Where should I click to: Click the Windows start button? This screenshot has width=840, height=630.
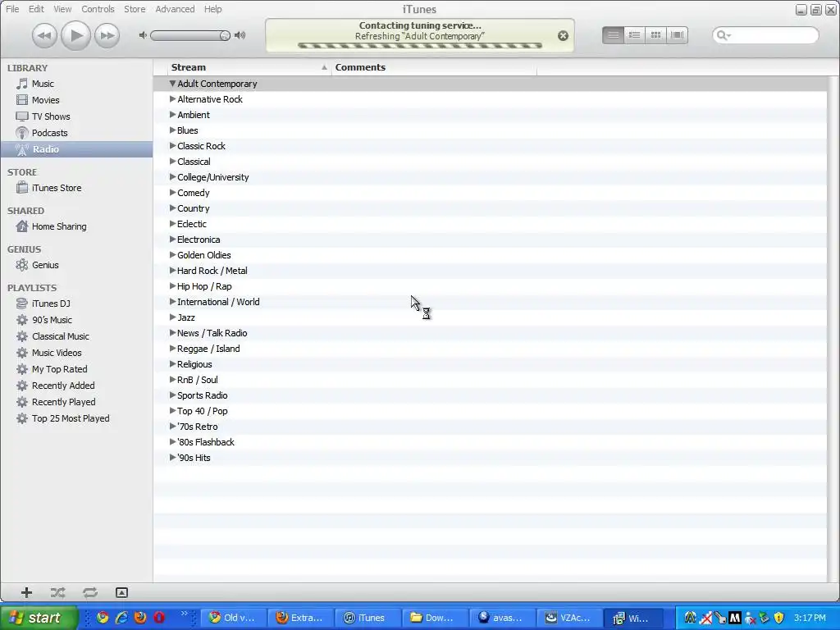tap(39, 618)
